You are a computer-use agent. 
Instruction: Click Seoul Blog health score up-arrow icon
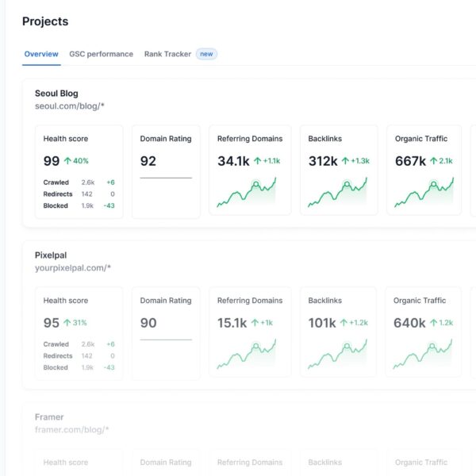(x=67, y=161)
